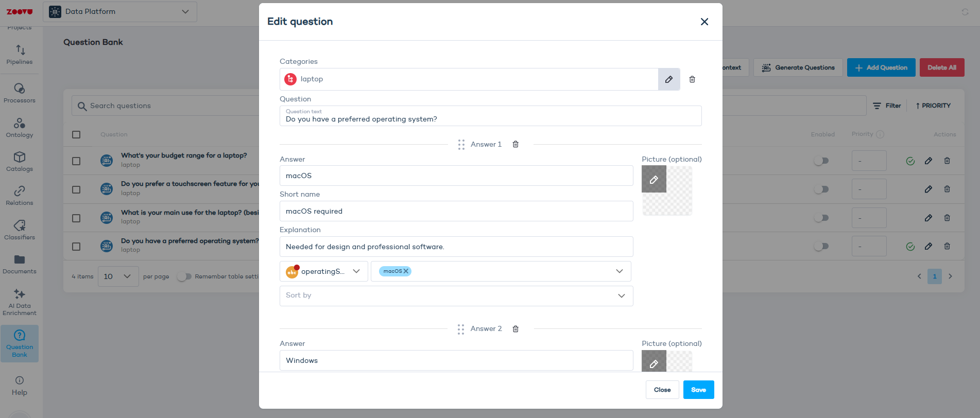Viewport: 980px width, 418px height.
Task: Edit the optional picture for Answer 1
Action: (654, 179)
